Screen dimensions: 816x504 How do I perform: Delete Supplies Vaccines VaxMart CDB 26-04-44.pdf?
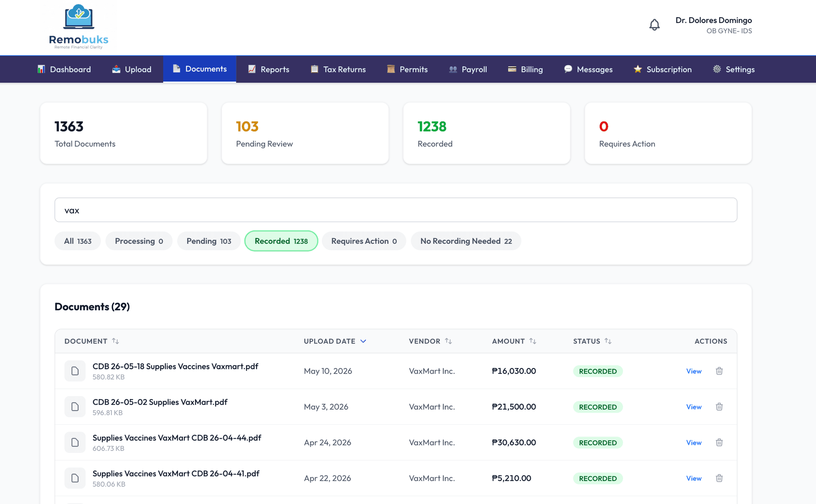719,442
